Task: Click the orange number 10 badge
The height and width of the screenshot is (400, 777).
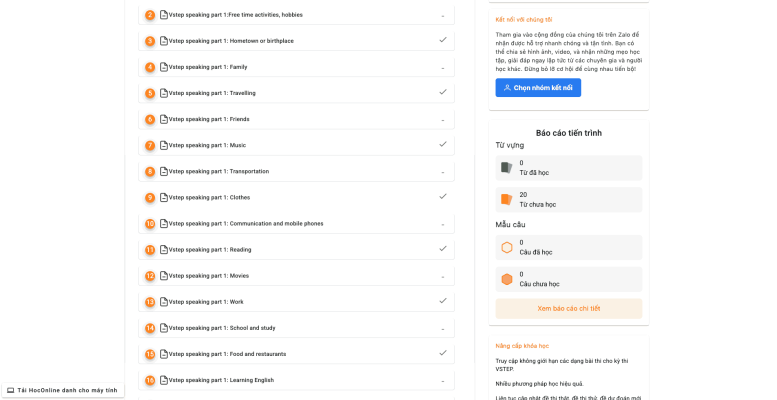Action: tap(150, 224)
